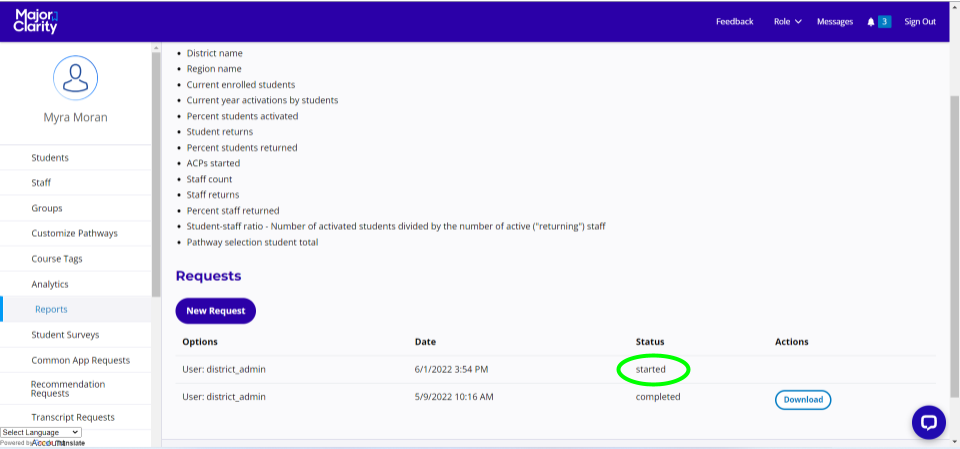960x449 pixels.
Task: Go to Students in sidebar
Action: pyautogui.click(x=50, y=158)
